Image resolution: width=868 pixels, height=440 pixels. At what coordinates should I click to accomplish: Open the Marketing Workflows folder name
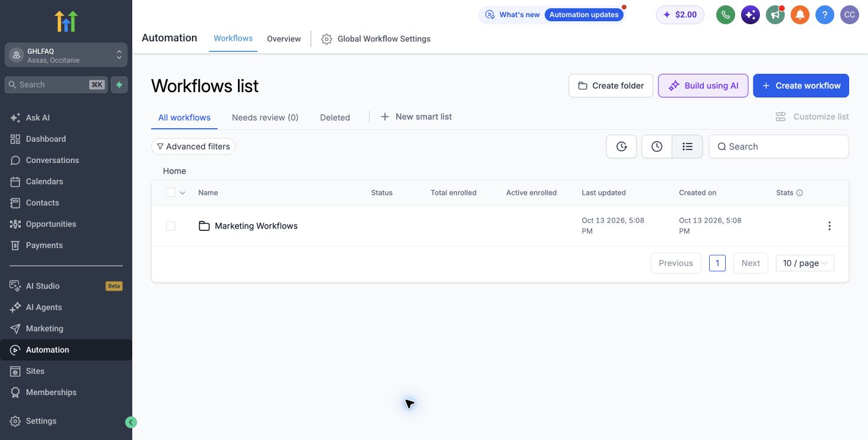click(x=256, y=226)
